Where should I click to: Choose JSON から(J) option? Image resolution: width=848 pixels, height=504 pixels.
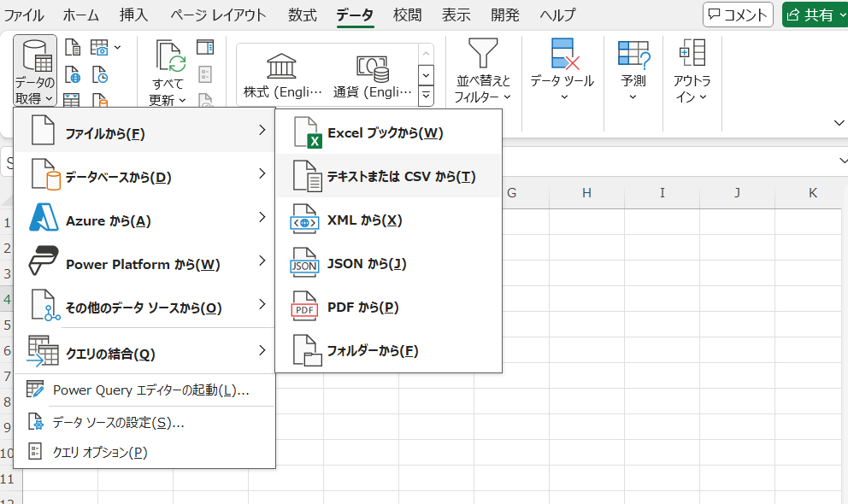tap(388, 264)
